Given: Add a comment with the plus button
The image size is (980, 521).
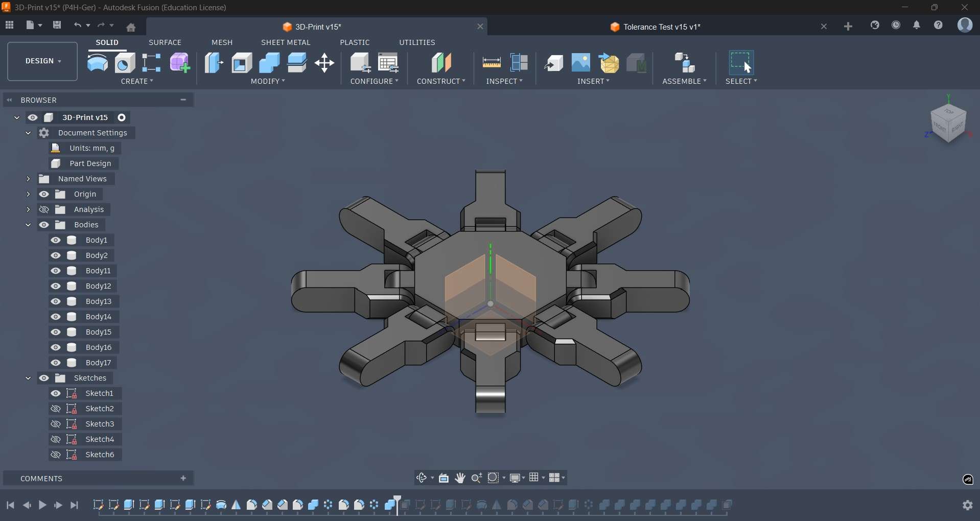Looking at the screenshot, I should [x=183, y=479].
